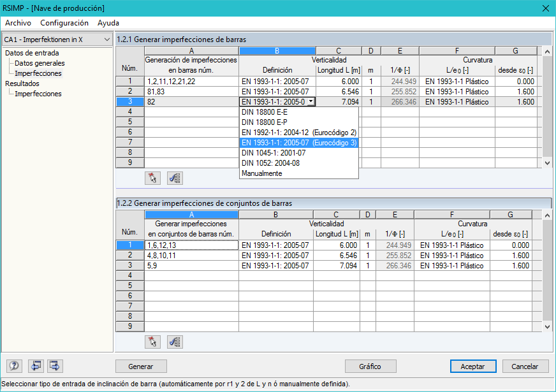This screenshot has width=556, height=392.
Task: Click Definición cell in row 1 of 1.2.2 table
Action: [276, 245]
